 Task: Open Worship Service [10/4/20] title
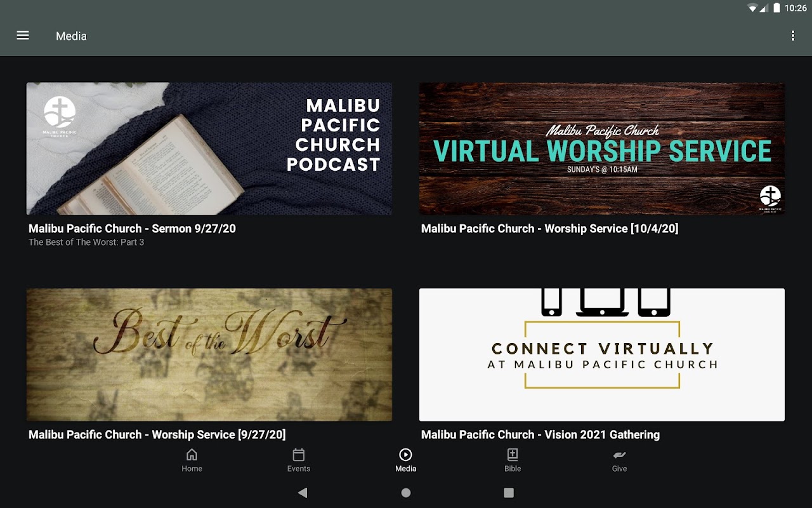[550, 229]
